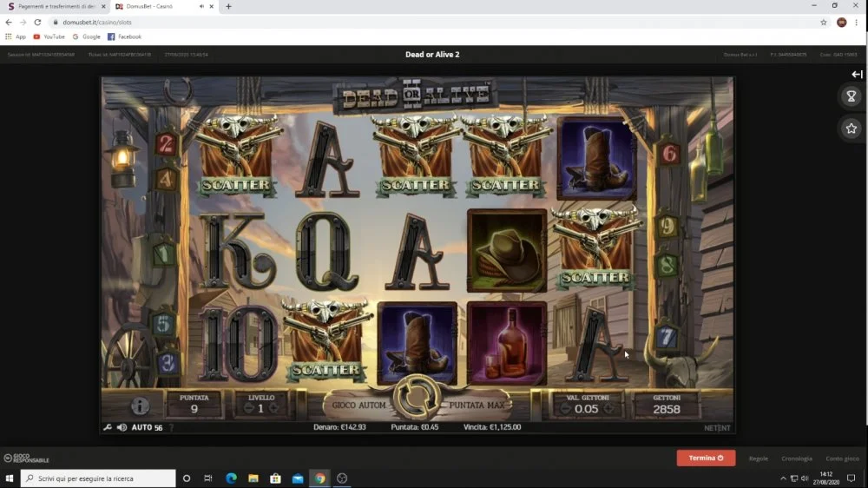This screenshot has height=488, width=868.
Task: Stop the AUTO 56 autoplay counter
Action: (x=147, y=427)
